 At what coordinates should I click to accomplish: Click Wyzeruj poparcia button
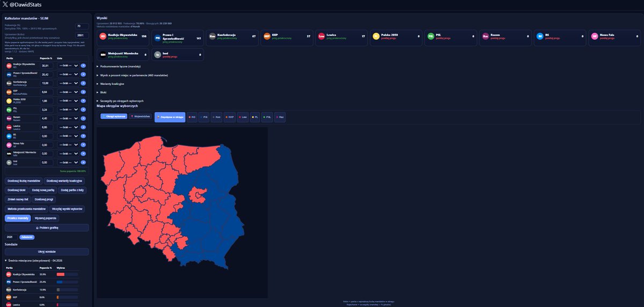point(46,218)
